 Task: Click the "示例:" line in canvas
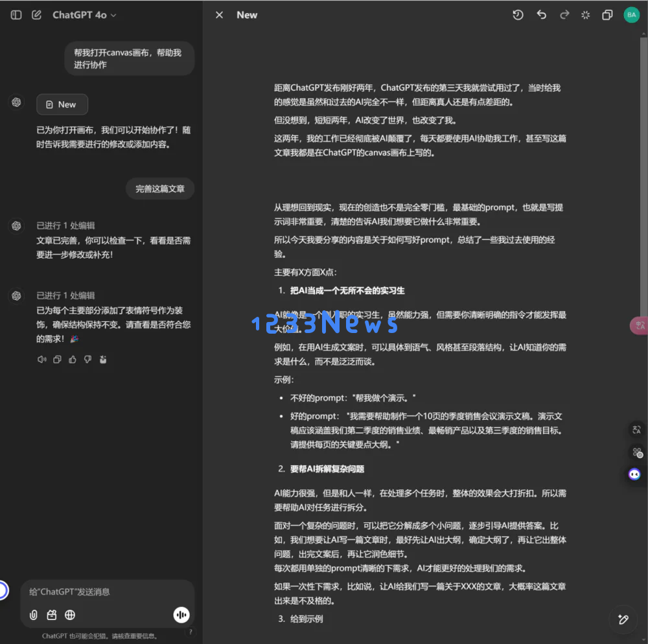[284, 380]
